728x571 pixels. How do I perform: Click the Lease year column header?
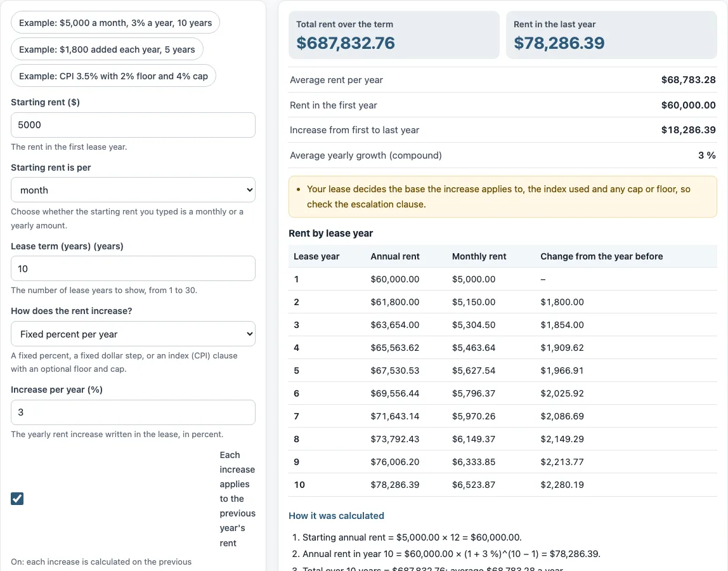(316, 256)
